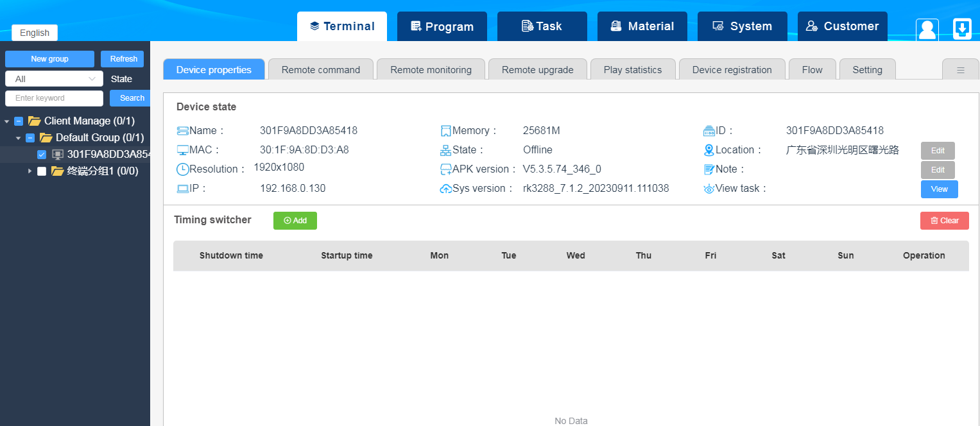Open the hamburger menu tab icon
This screenshot has height=426, width=980.
(x=960, y=70)
